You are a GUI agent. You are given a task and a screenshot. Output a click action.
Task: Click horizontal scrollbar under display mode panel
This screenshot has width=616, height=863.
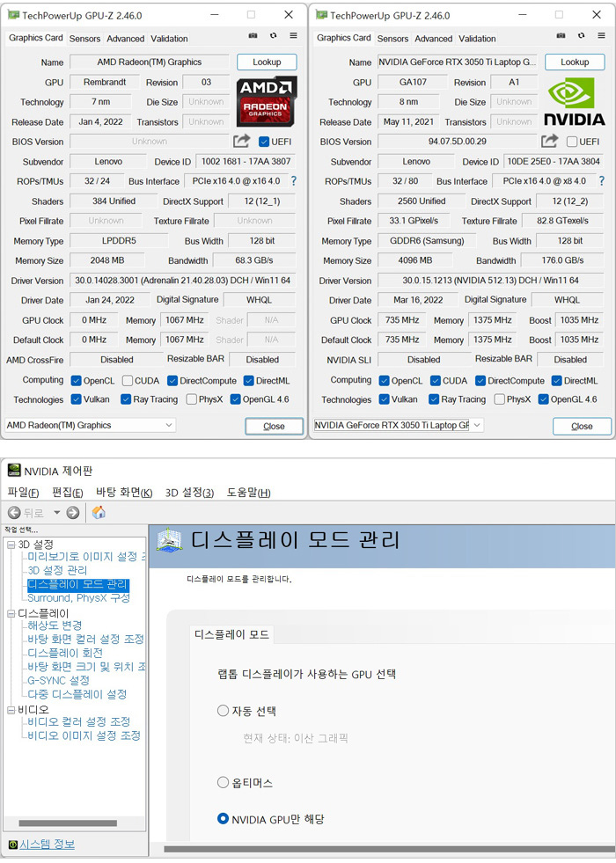click(390, 849)
